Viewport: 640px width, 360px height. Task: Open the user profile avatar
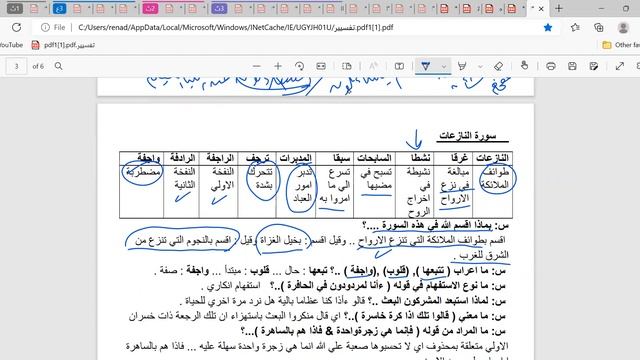tap(623, 27)
